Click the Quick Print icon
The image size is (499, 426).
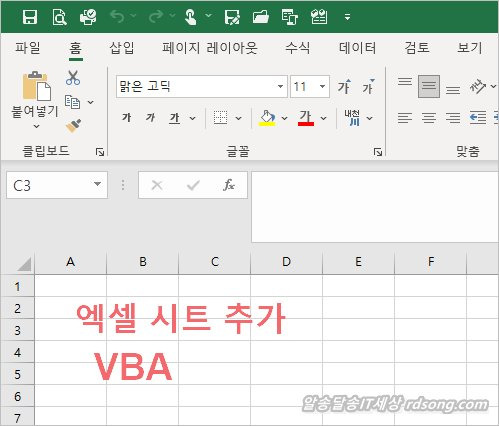[x=88, y=17]
